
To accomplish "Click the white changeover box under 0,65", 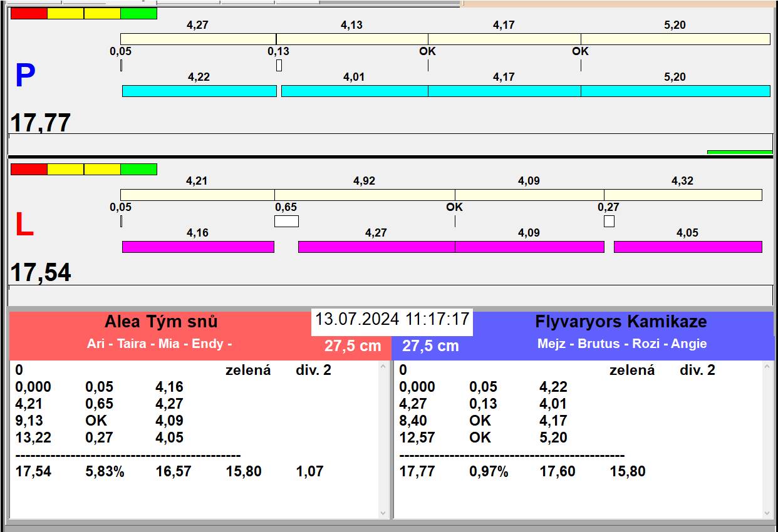I will click(x=286, y=221).
